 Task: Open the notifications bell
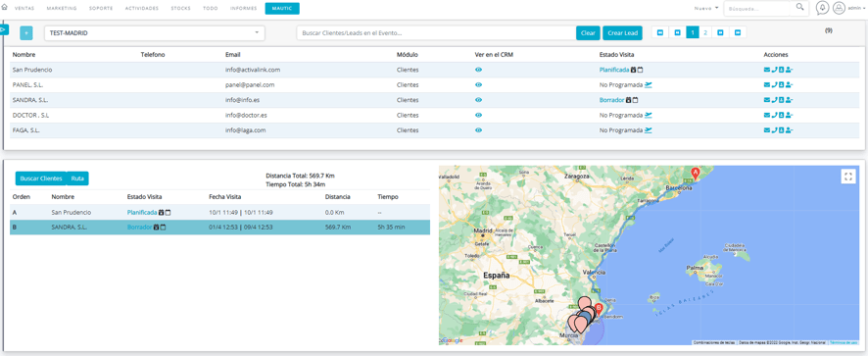[823, 8]
